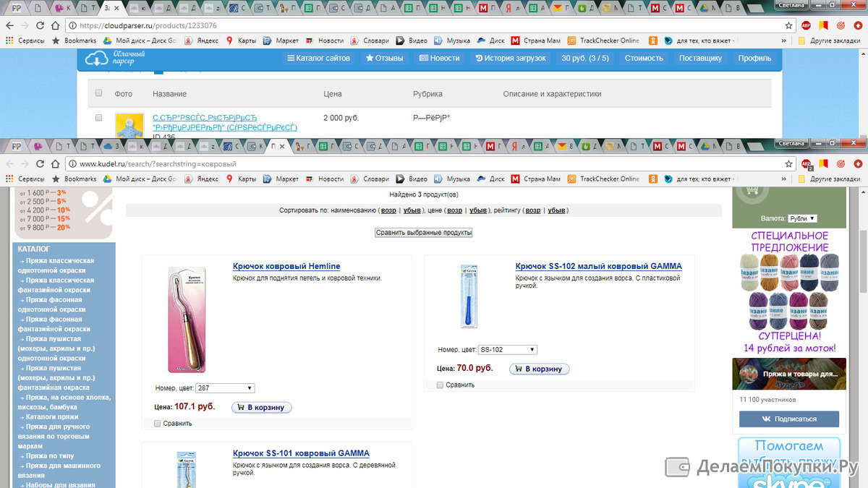
Task: Add the SS-102 hook to cart with В корзину
Action: point(540,369)
